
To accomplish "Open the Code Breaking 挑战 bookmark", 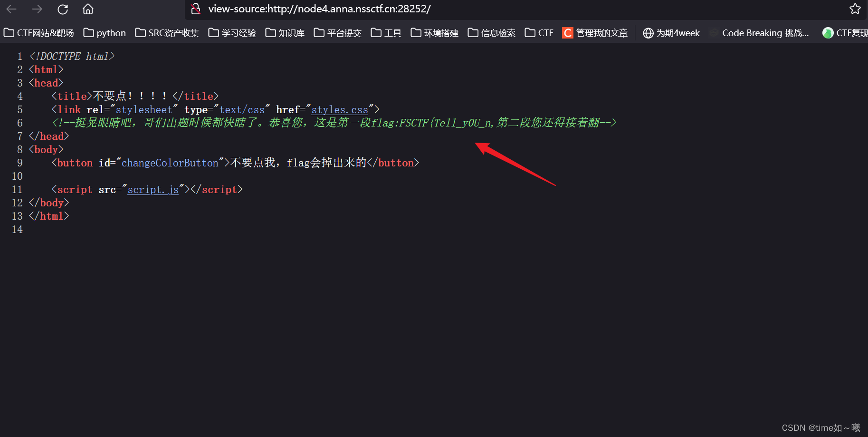I will pyautogui.click(x=759, y=33).
